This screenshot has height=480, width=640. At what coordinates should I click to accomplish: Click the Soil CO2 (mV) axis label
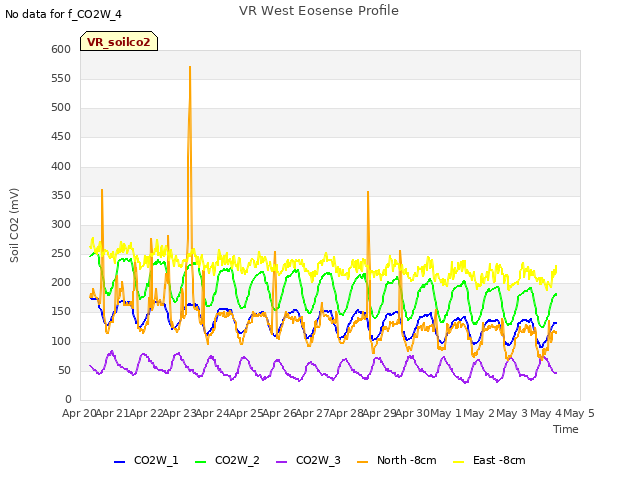click(x=14, y=225)
